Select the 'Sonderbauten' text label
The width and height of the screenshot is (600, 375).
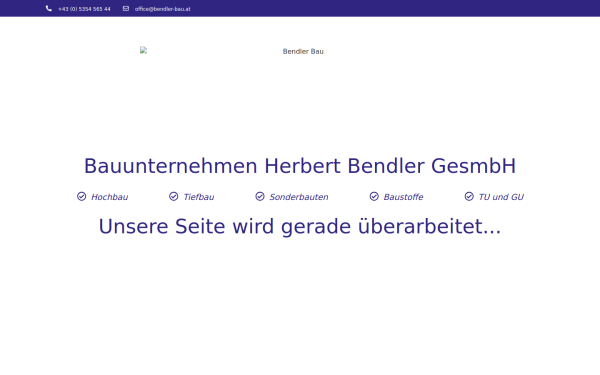coord(299,197)
